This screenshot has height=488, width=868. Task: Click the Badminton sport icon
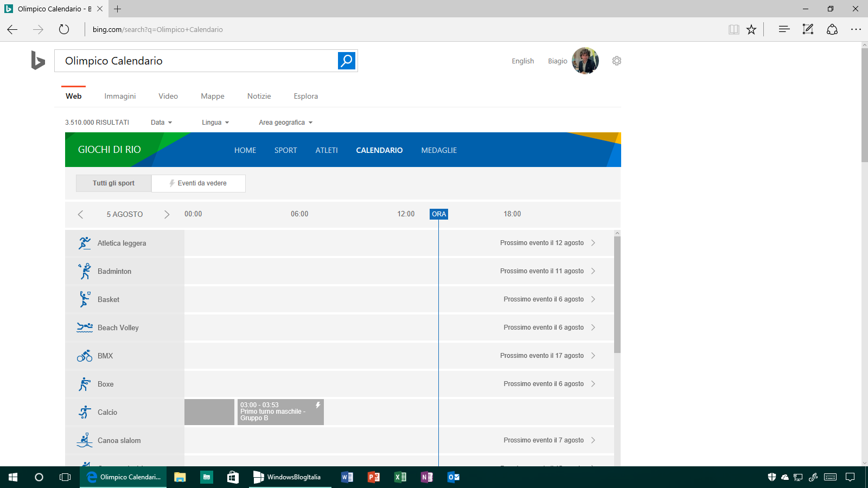(x=85, y=271)
